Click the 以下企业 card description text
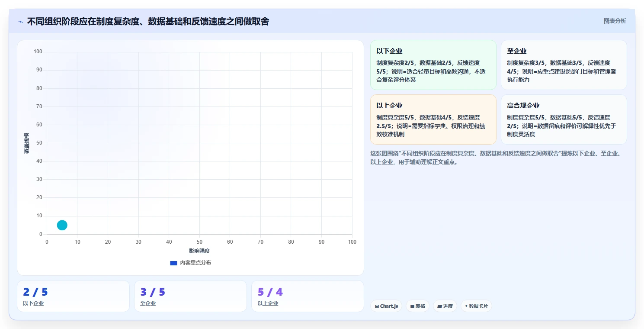 (430, 71)
